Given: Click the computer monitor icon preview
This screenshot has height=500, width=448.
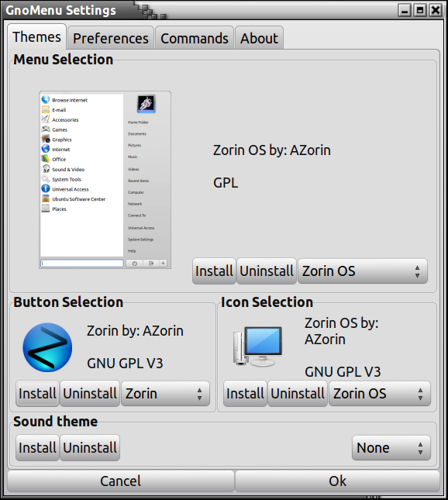Looking at the screenshot, I should (x=257, y=347).
